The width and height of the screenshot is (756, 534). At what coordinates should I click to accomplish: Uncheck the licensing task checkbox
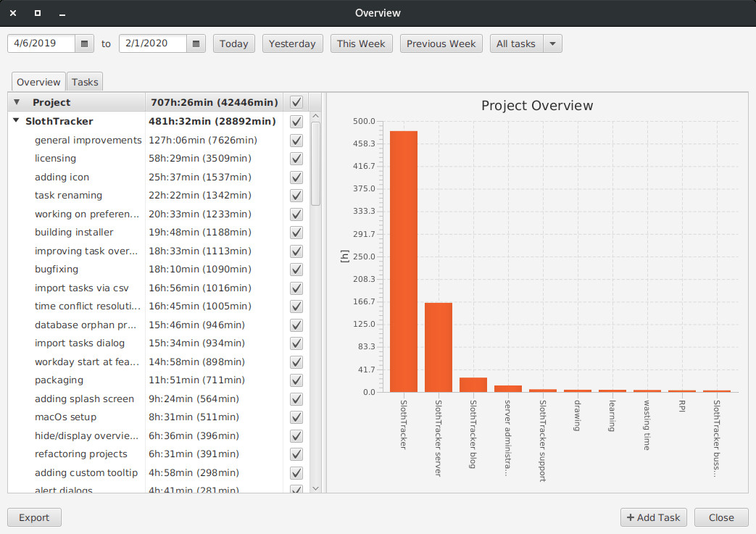(296, 159)
